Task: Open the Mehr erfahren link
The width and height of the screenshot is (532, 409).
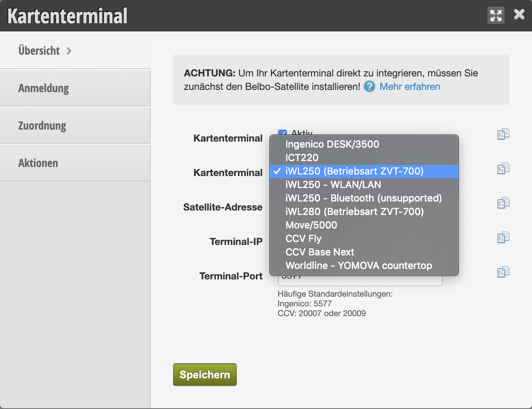Action: [x=409, y=87]
